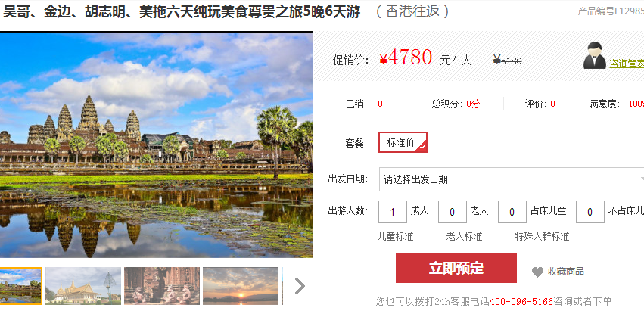Open the 咨询管家 link
The width and height of the screenshot is (644, 314).
627,64
